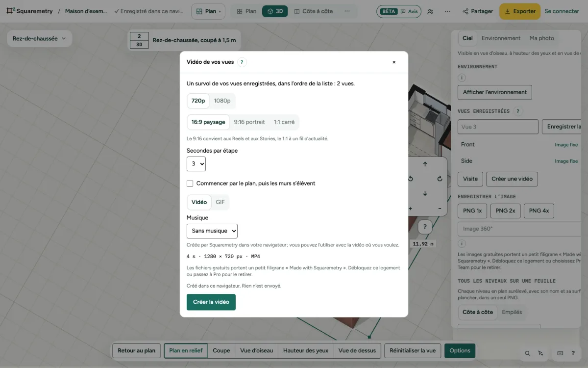Screen dimensions: 588x368
Task: Click the Créer la vidéo button
Action: (x=211, y=302)
